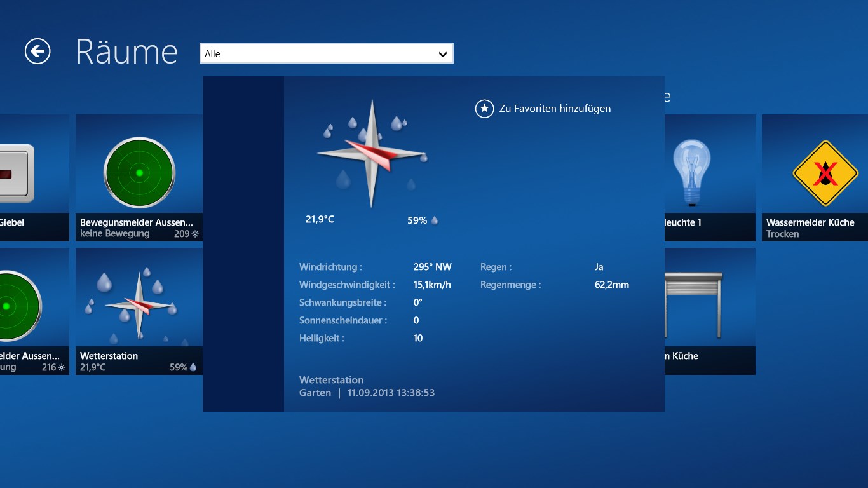Screen dimensions: 868x488
Task: Click the Windrichtung value 295° NW
Action: pyautogui.click(x=432, y=268)
